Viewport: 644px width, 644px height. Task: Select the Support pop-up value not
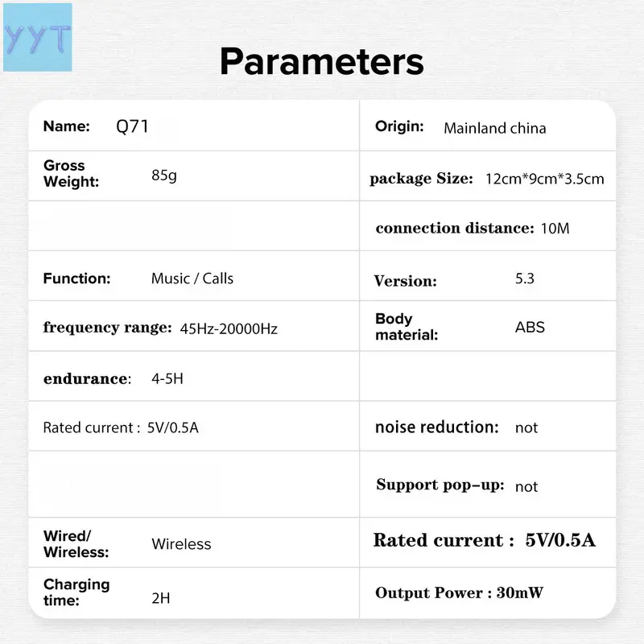(526, 487)
